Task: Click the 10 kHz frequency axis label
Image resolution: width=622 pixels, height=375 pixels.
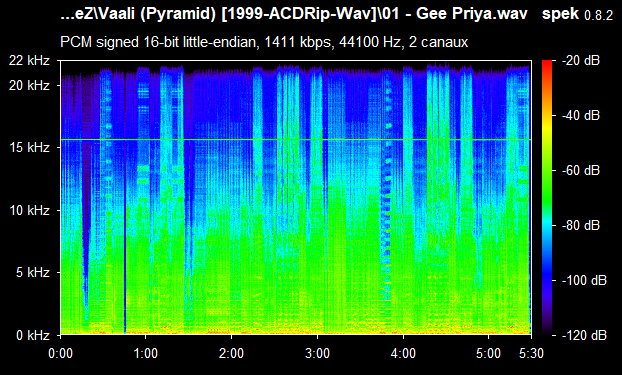Action: point(30,210)
